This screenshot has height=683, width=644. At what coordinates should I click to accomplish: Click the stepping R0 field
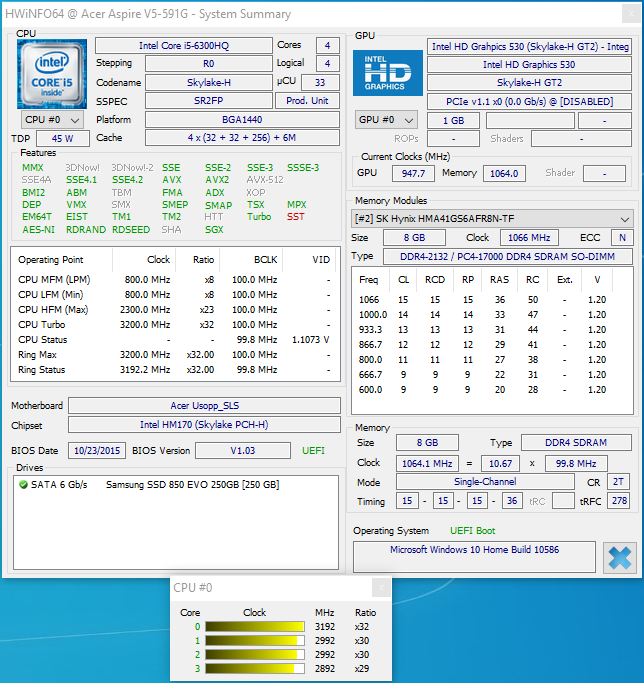[209, 64]
